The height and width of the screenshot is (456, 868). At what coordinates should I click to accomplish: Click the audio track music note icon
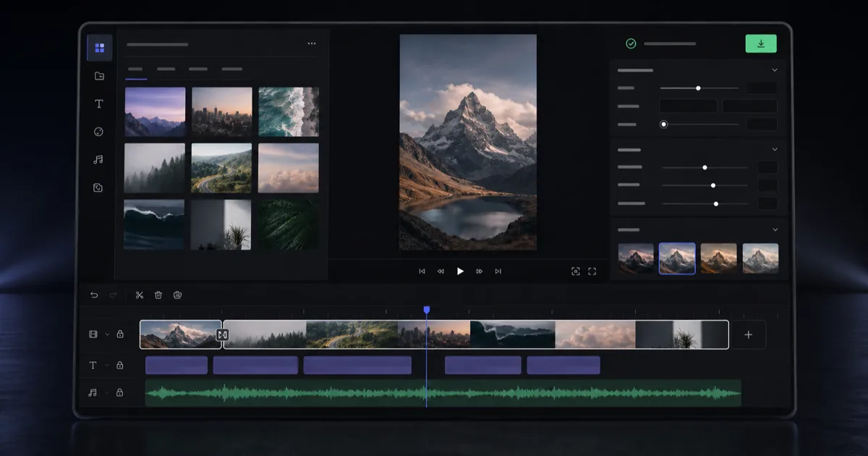click(x=93, y=392)
